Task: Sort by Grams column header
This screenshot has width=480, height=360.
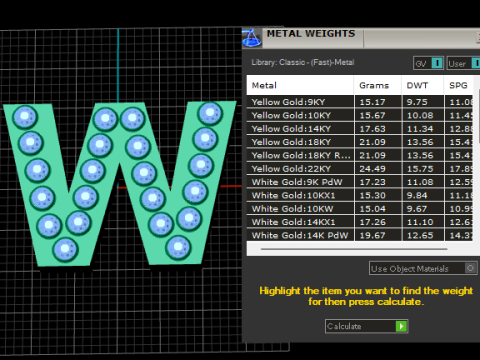Action: (378, 85)
